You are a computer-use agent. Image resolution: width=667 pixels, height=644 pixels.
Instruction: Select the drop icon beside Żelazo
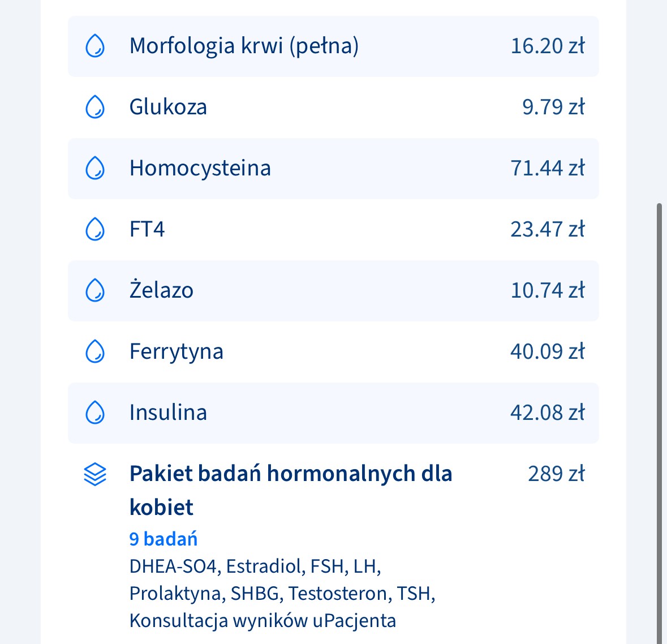point(95,290)
